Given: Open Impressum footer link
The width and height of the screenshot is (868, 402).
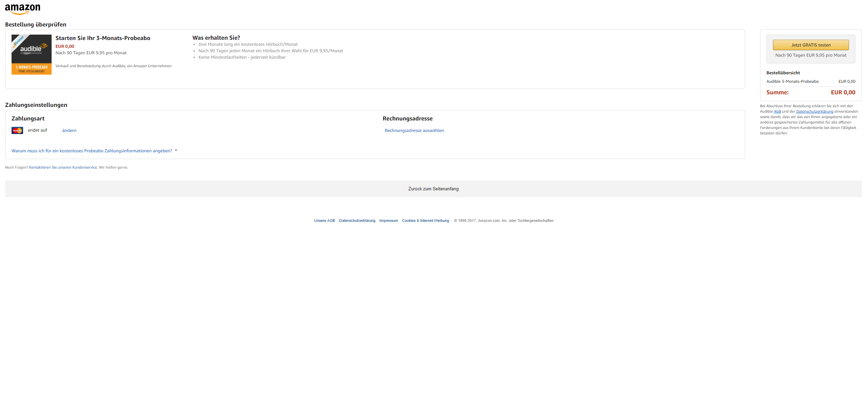Looking at the screenshot, I should click(388, 221).
